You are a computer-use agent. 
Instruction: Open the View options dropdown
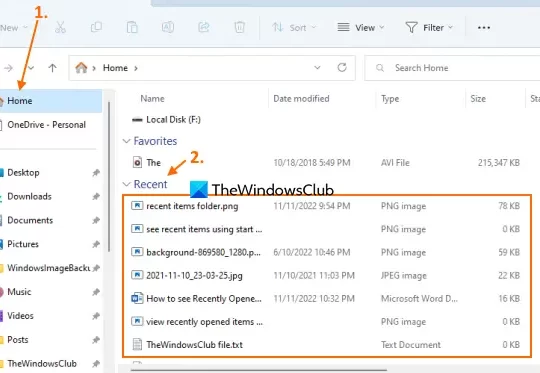tap(361, 28)
